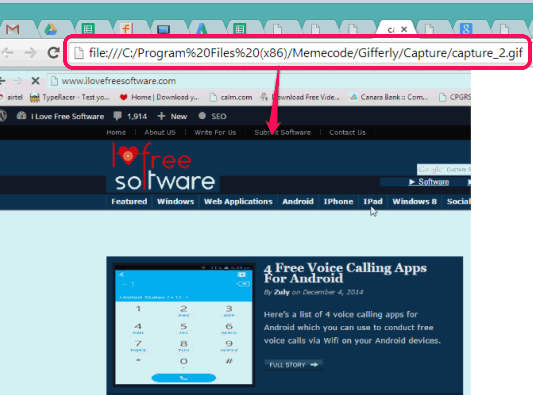Screen dimensions: 533x395
Task: Click the Google custom search box
Action: point(444,169)
